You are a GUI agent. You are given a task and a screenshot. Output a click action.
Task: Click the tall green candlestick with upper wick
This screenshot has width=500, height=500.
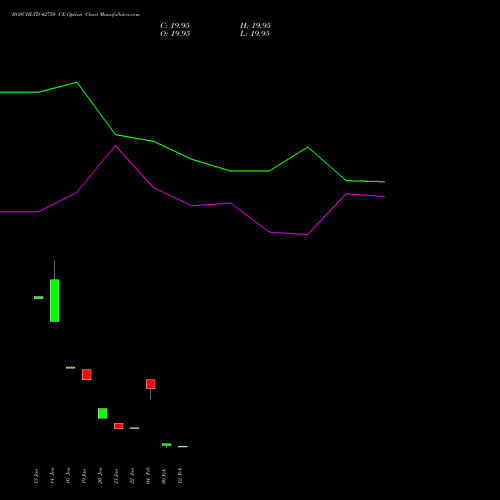click(55, 300)
